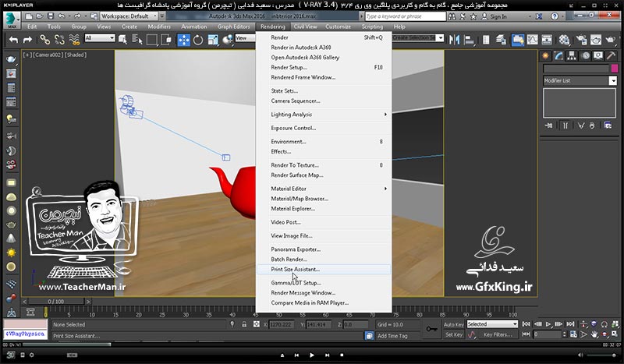Click the magenta object color swatch
The image size is (624, 364).
pyautogui.click(x=615, y=69)
